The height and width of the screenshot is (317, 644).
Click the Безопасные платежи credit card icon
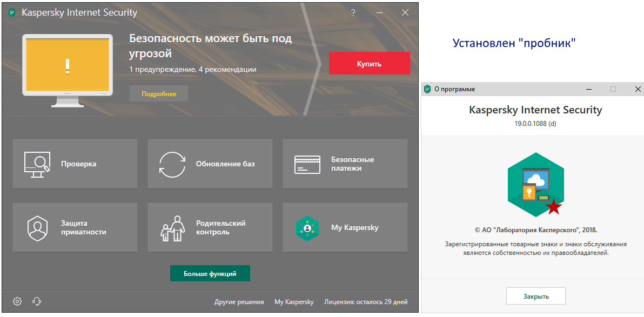(x=307, y=164)
